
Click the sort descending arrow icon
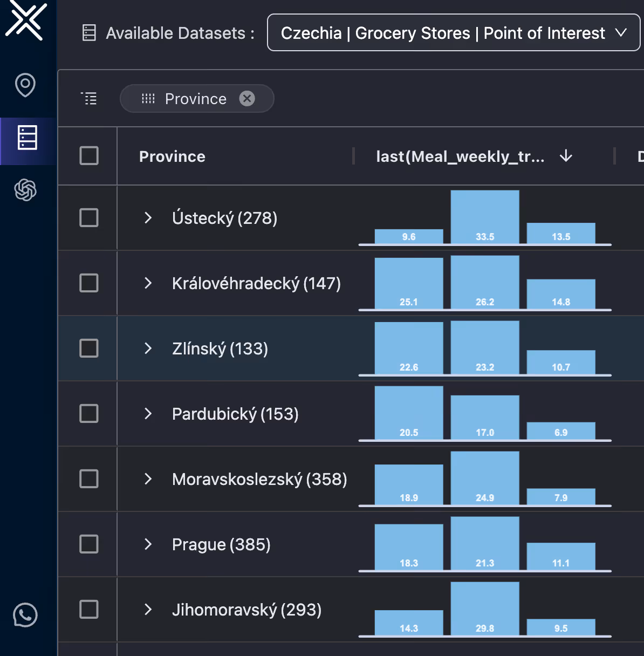[566, 156]
